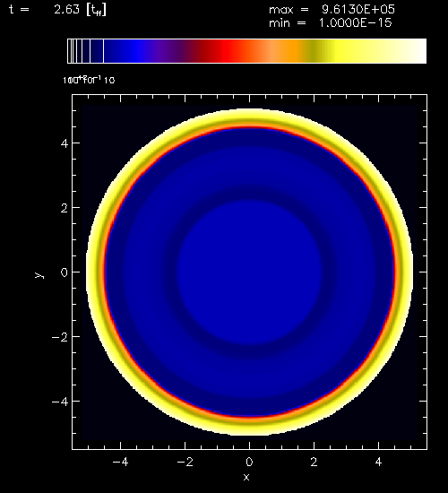Viewport: 448px width, 493px height.
Task: Click the x axis title label
Action: click(246, 477)
